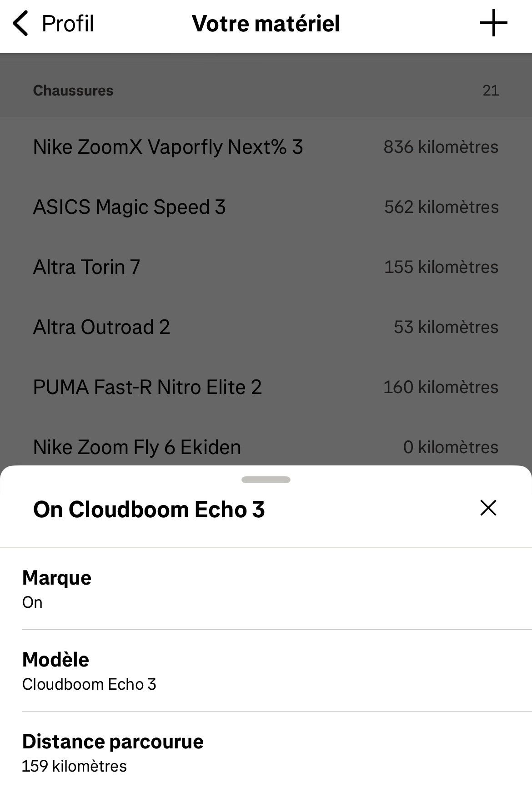Screen dimensions: 532x808
Task: Tap the Votre matériel page title
Action: coord(266,24)
